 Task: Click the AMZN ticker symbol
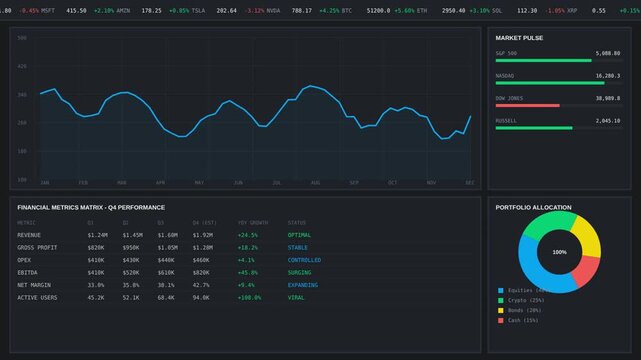click(123, 11)
